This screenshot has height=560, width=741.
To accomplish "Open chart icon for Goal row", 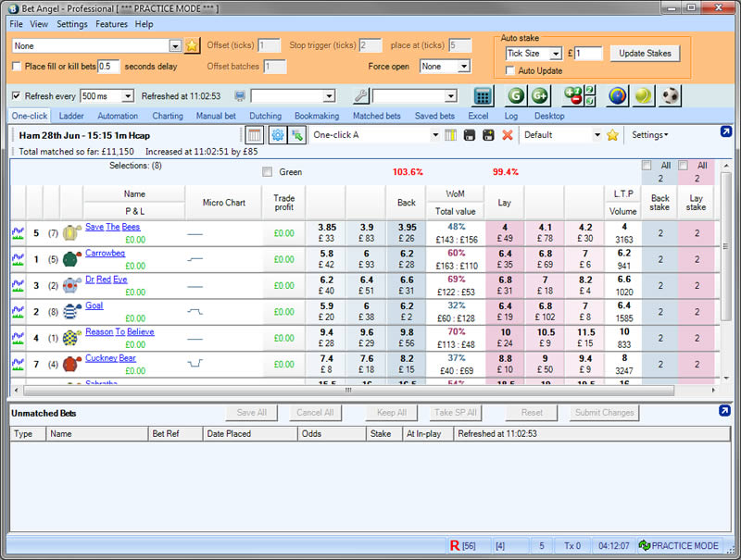I will coord(18,312).
